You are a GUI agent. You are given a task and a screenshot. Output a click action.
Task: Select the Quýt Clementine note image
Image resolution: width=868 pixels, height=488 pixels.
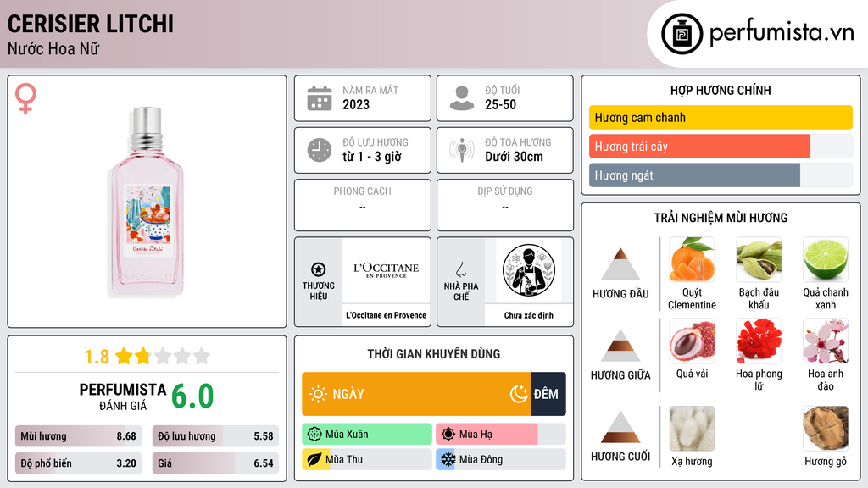[692, 260]
